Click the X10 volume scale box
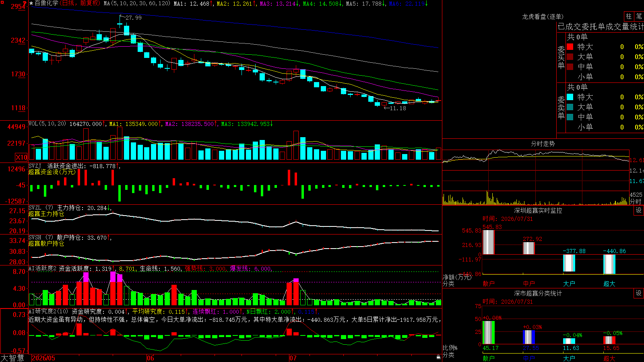Image resolution: width=644 pixels, height=362 pixels. (21, 157)
